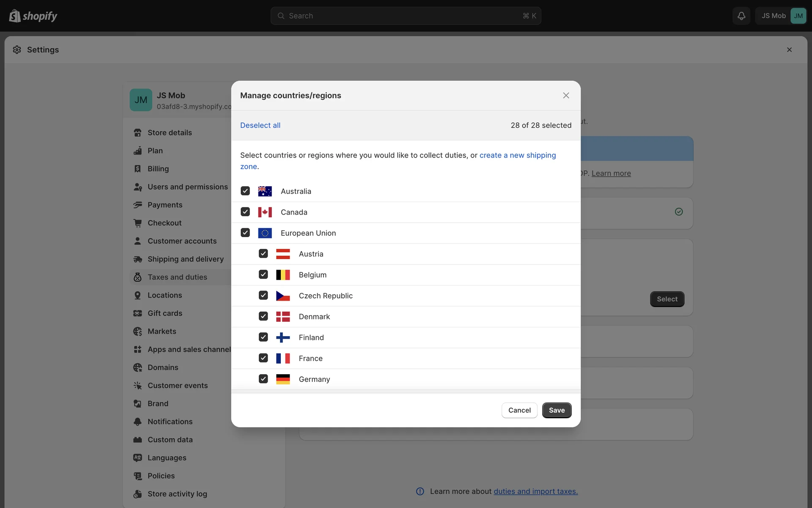Cancel the country selection
Image resolution: width=812 pixels, height=508 pixels.
point(519,410)
